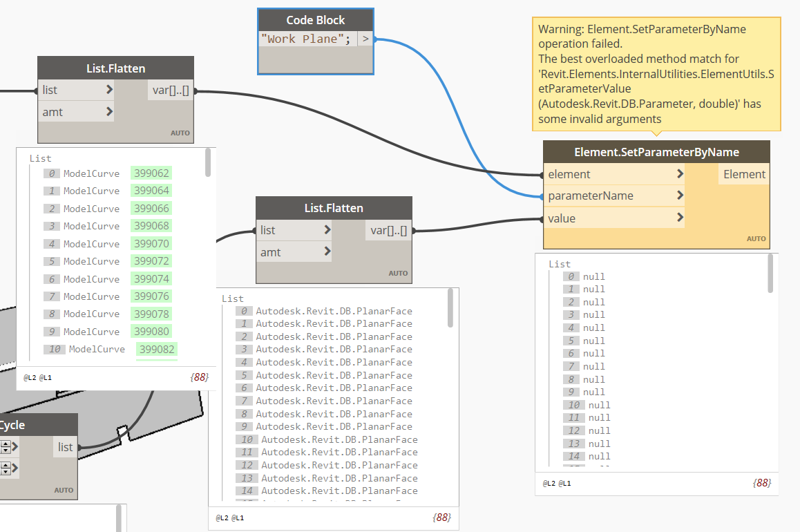Click AUTO lacing on Element.SetParameterByName node
Screen dimensions: 800x532
(756, 239)
